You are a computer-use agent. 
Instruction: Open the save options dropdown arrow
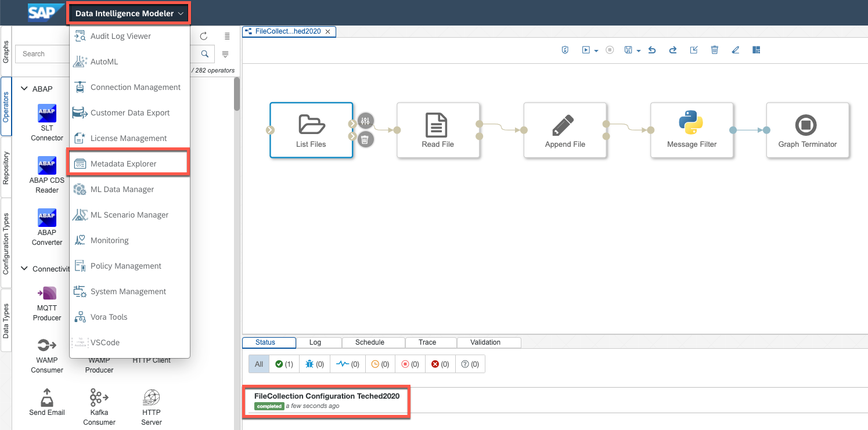tap(638, 51)
